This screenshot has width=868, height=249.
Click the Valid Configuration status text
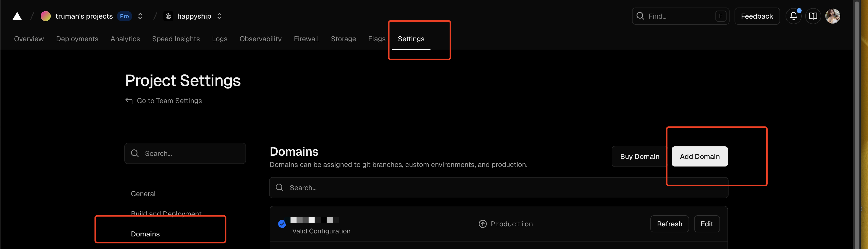click(x=321, y=231)
